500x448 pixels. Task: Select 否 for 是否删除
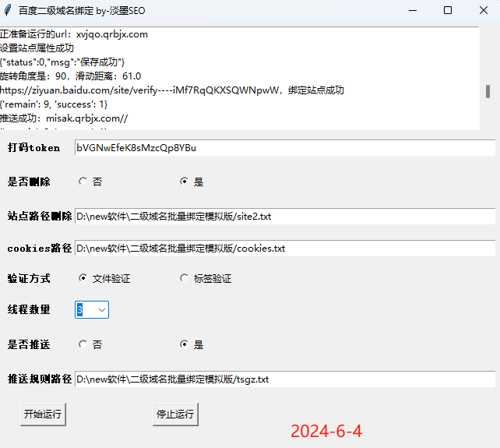pyautogui.click(x=83, y=182)
